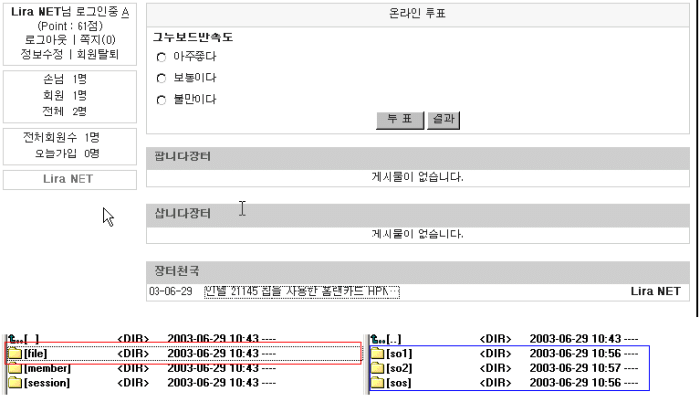The height and width of the screenshot is (402, 700).
Task: Open the 정보수정 link
Action: click(x=42, y=54)
